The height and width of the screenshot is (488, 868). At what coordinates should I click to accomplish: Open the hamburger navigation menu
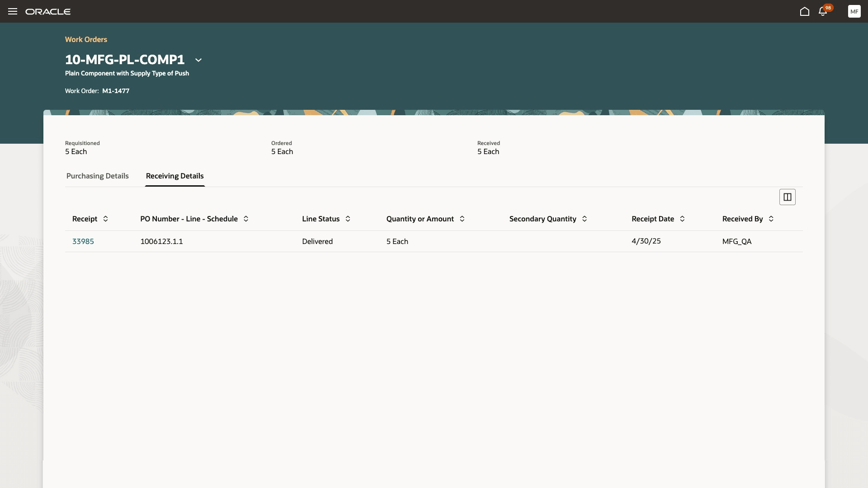(x=13, y=11)
